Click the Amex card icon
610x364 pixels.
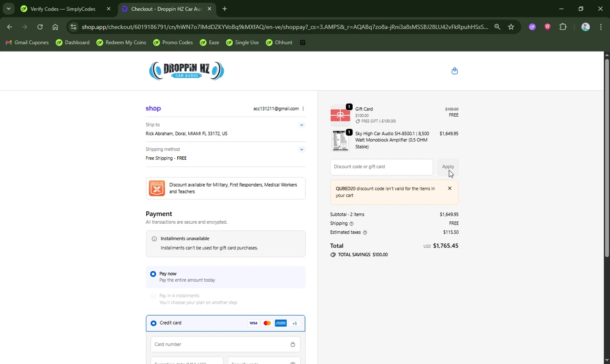click(281, 323)
